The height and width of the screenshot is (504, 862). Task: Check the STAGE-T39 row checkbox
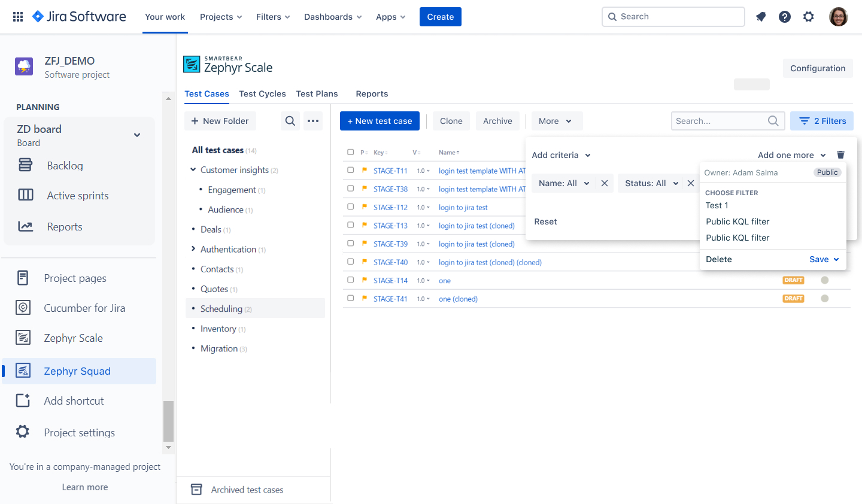pyautogui.click(x=351, y=243)
